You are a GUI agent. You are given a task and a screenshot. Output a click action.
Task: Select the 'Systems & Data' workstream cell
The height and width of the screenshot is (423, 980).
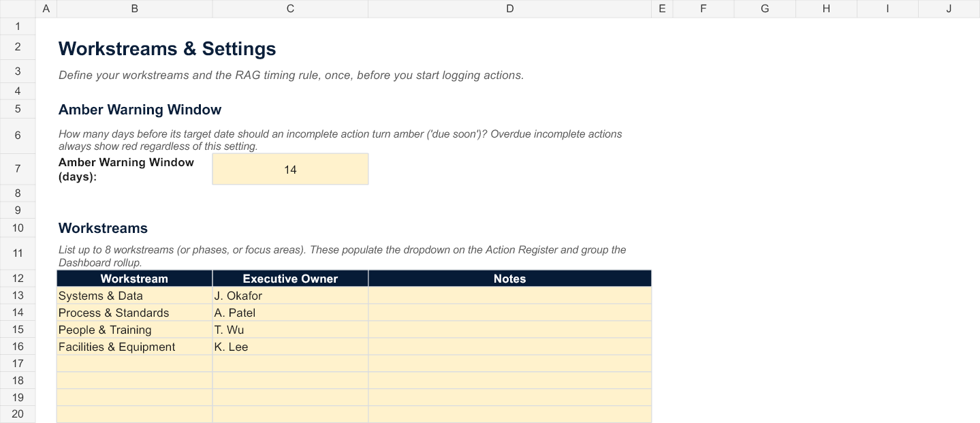pyautogui.click(x=134, y=296)
